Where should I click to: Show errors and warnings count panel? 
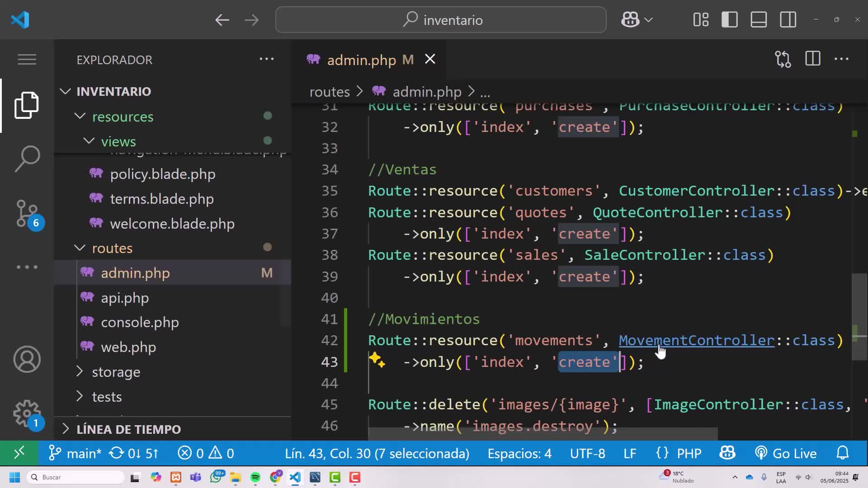206,453
